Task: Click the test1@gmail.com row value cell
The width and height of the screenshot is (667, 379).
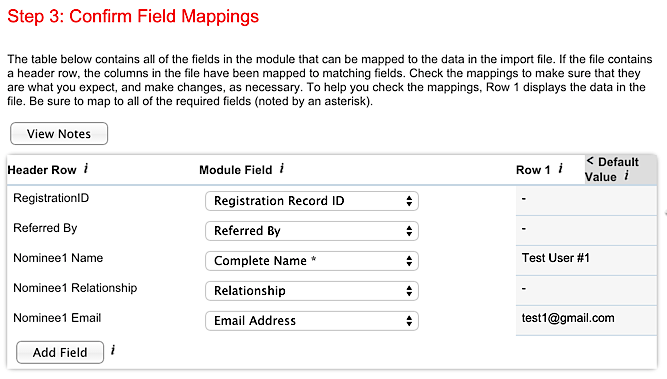Action: click(x=586, y=320)
